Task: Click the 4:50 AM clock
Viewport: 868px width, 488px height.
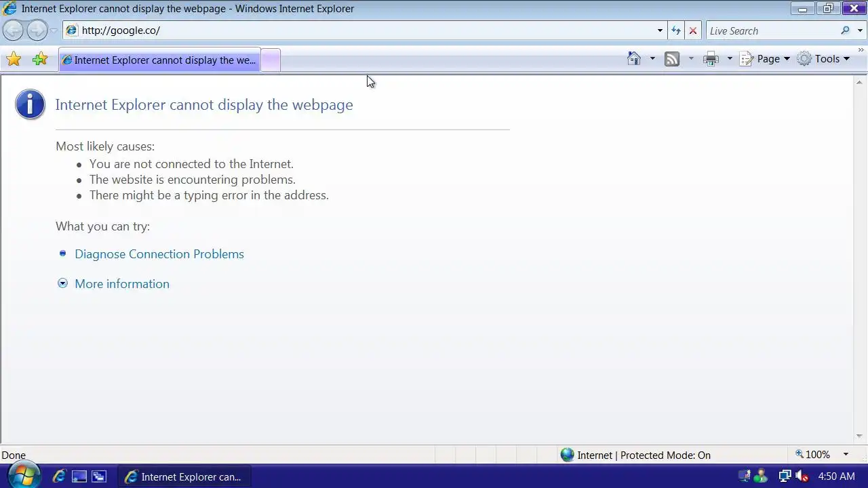Action: click(836, 476)
